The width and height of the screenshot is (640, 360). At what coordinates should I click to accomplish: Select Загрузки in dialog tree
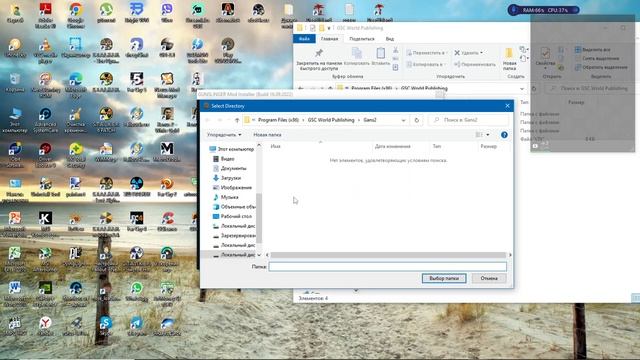(x=227, y=178)
